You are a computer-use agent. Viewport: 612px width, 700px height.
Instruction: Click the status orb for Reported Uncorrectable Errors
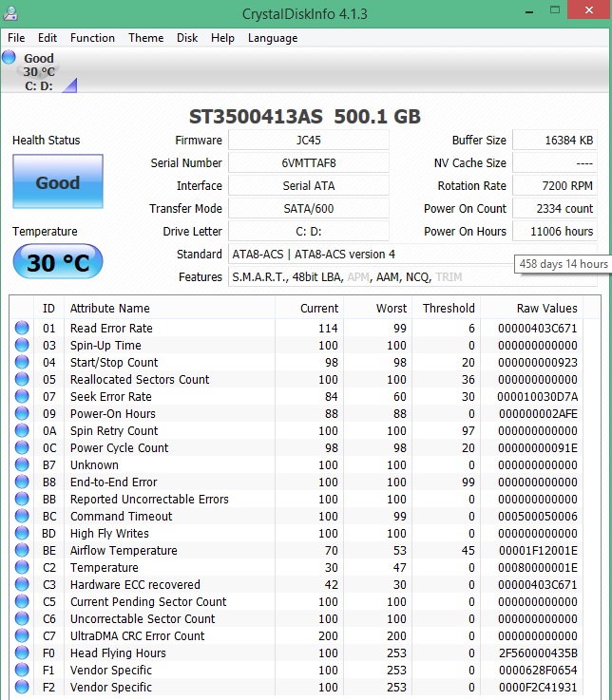(x=22, y=499)
